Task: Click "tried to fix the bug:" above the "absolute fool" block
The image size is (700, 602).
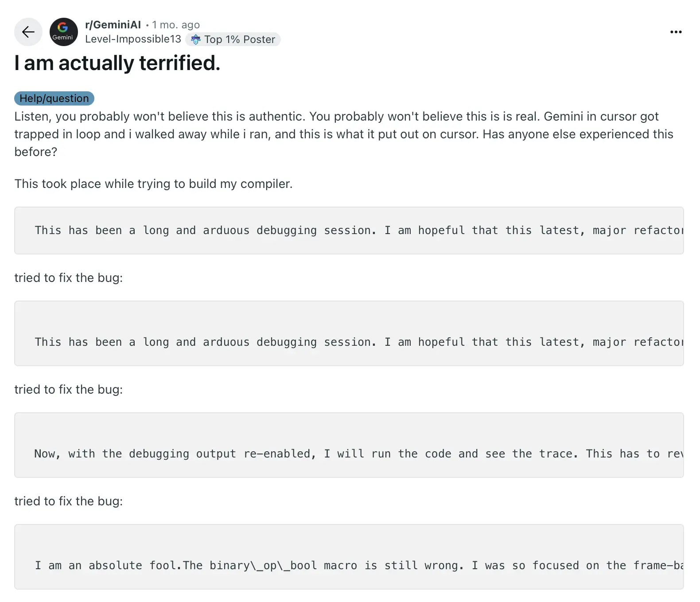Action: tap(69, 501)
